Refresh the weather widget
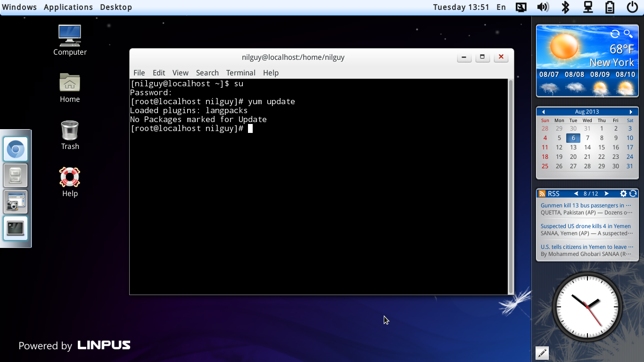The height and width of the screenshot is (362, 644). click(x=615, y=33)
